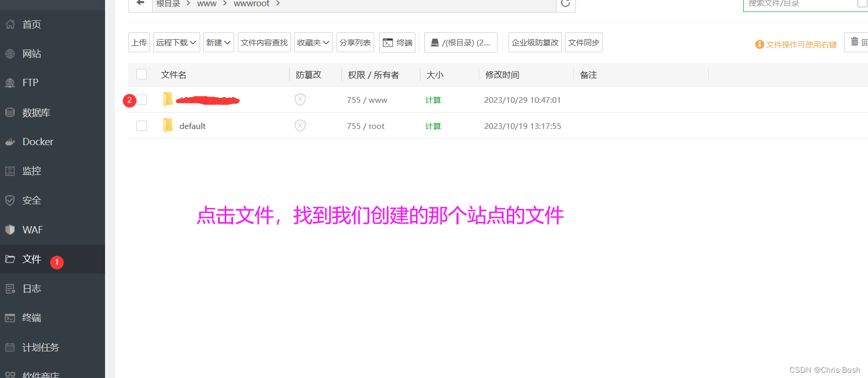Click the back arrow in path bar
868x378 pixels.
point(140,3)
